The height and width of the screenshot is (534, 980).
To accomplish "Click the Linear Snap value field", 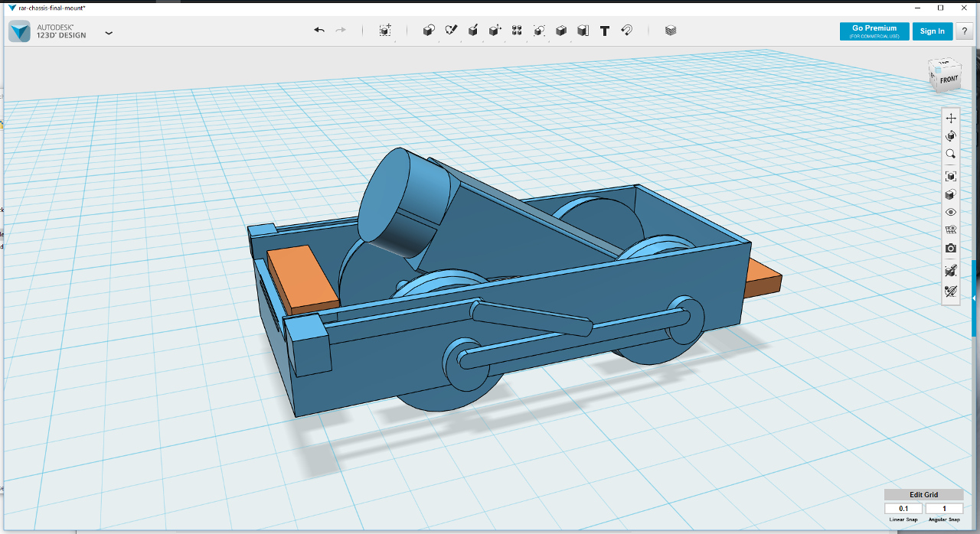I will (x=903, y=509).
